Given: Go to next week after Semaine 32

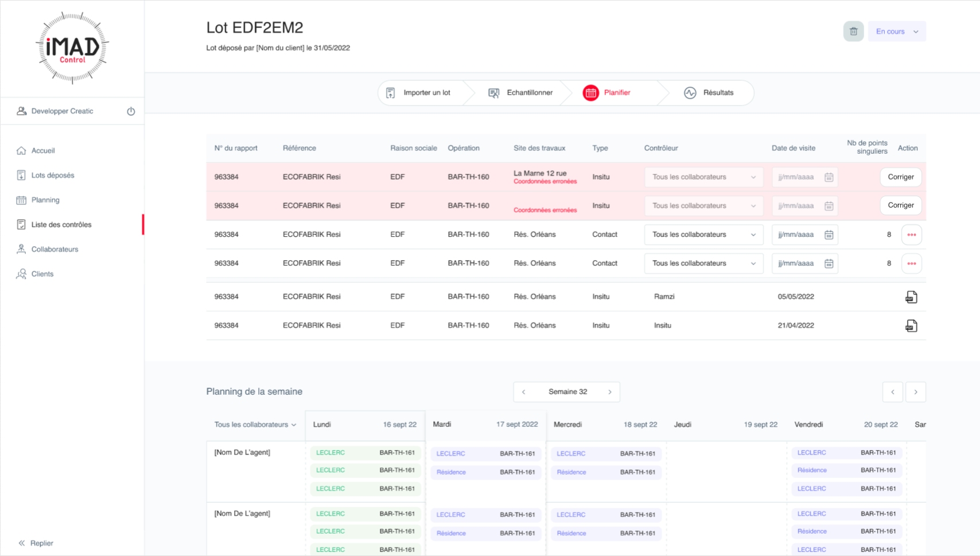Looking at the screenshot, I should 609,392.
